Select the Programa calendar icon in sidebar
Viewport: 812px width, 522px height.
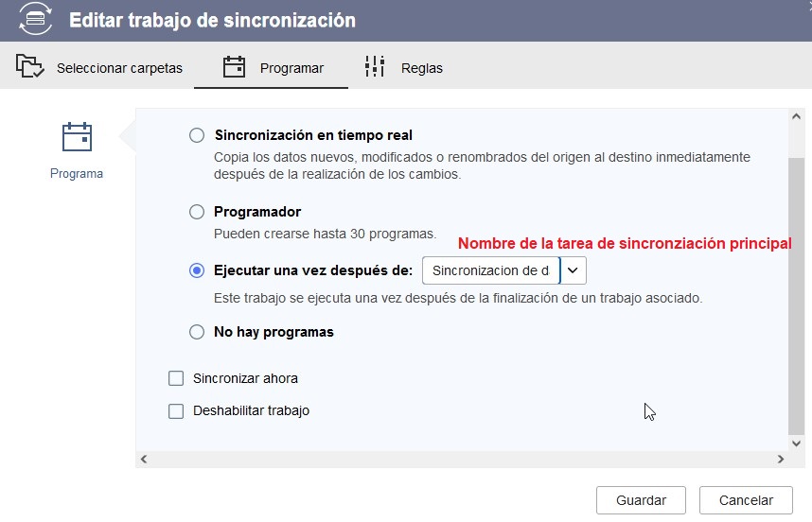(x=77, y=138)
